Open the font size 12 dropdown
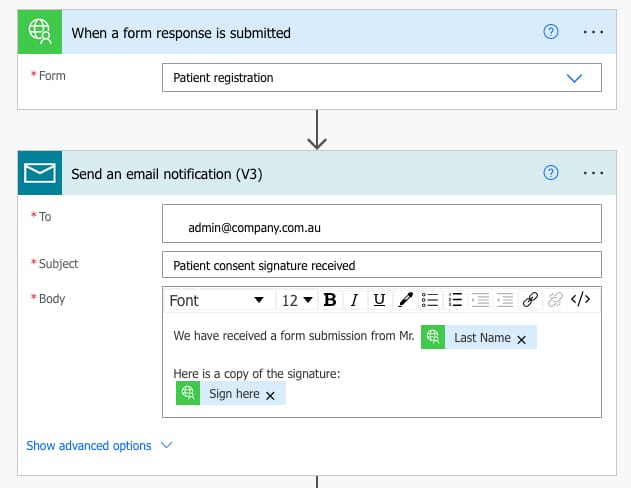 pos(297,300)
